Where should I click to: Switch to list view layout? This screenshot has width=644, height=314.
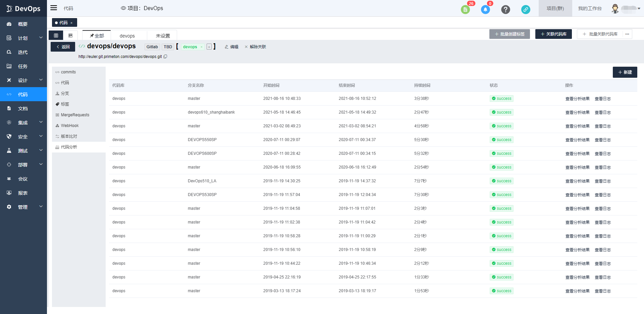click(x=56, y=36)
